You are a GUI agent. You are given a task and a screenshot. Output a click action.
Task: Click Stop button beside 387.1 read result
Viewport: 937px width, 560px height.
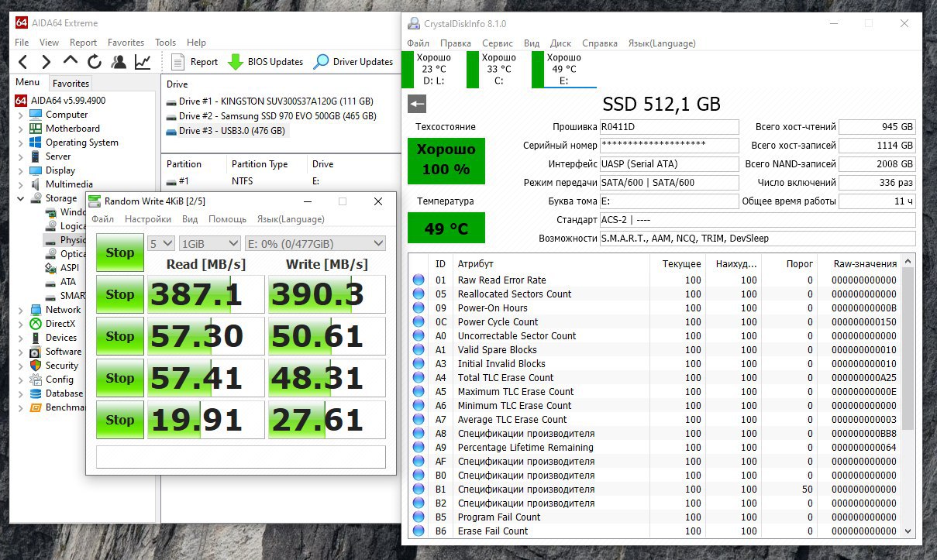click(120, 294)
